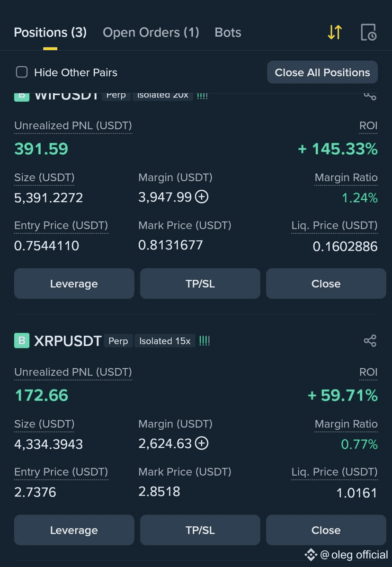Select the Positions (3) tab
Screen dimensions: 392x567
[50, 33]
